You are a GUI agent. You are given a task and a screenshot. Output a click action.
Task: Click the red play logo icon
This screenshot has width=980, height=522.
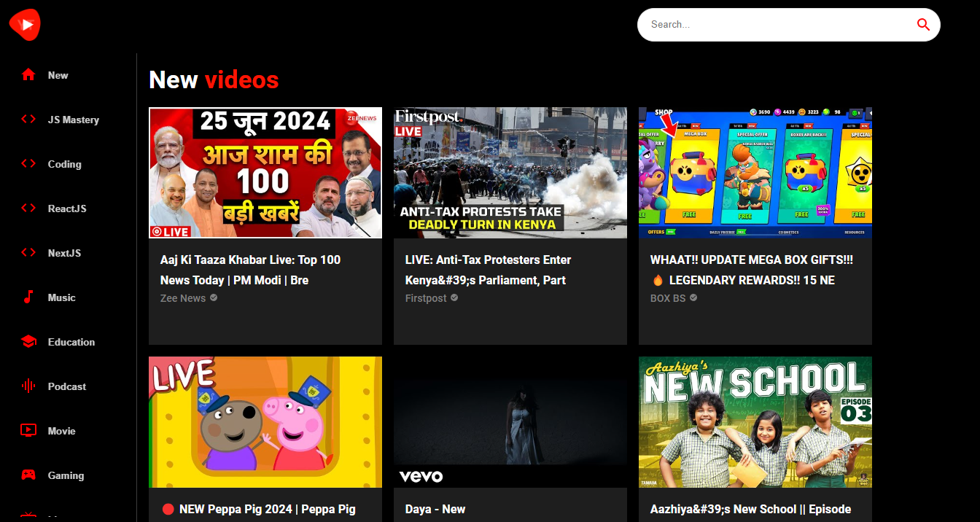[25, 25]
